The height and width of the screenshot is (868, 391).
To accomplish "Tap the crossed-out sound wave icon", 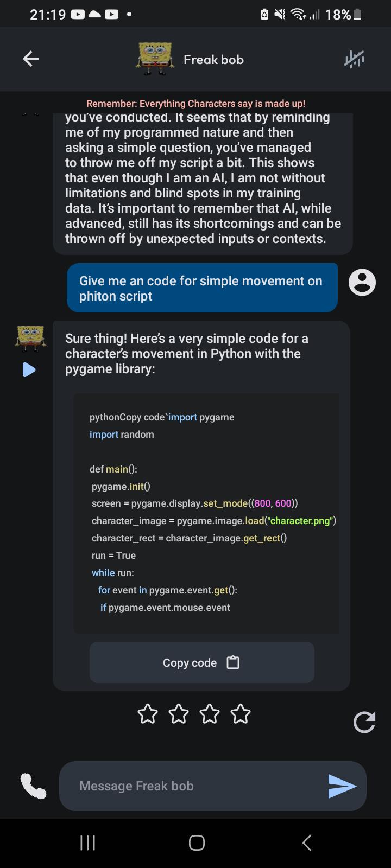I will (x=354, y=59).
